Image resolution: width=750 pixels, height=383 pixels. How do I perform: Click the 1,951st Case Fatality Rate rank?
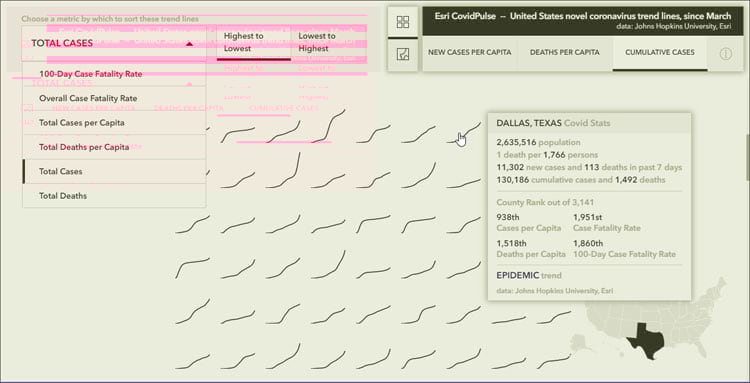point(607,223)
